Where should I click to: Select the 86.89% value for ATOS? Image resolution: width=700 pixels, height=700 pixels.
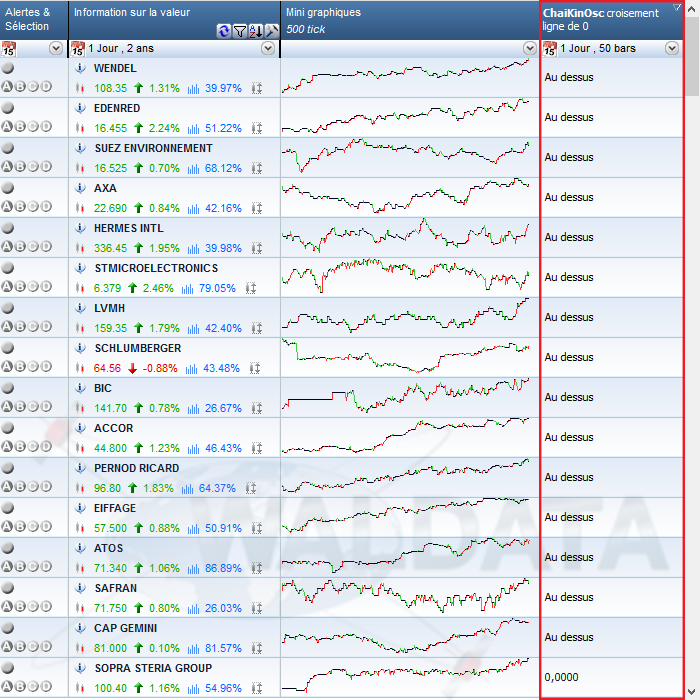click(x=223, y=568)
